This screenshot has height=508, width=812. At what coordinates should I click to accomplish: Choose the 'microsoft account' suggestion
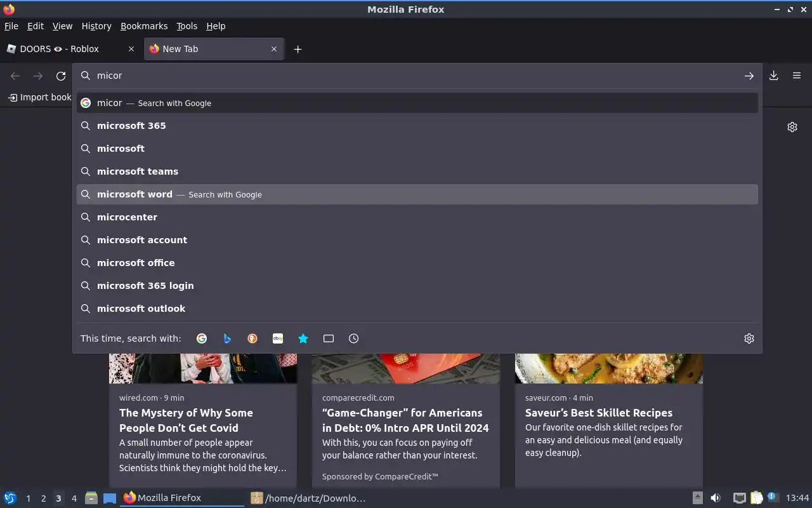(x=417, y=240)
